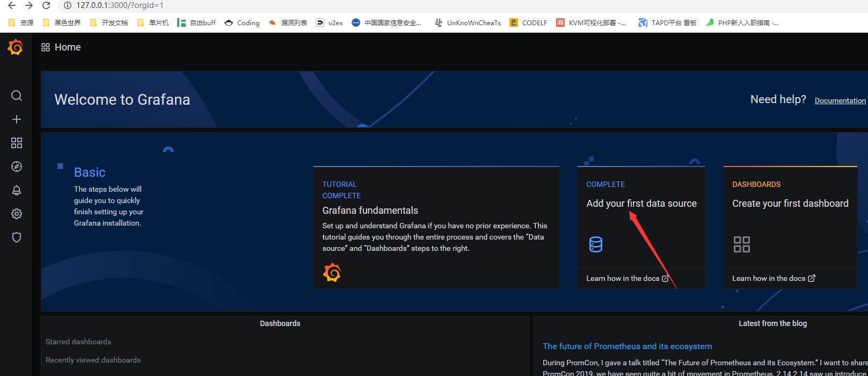Open the Server Admin shield icon
The image size is (868, 376).
pyautogui.click(x=17, y=237)
